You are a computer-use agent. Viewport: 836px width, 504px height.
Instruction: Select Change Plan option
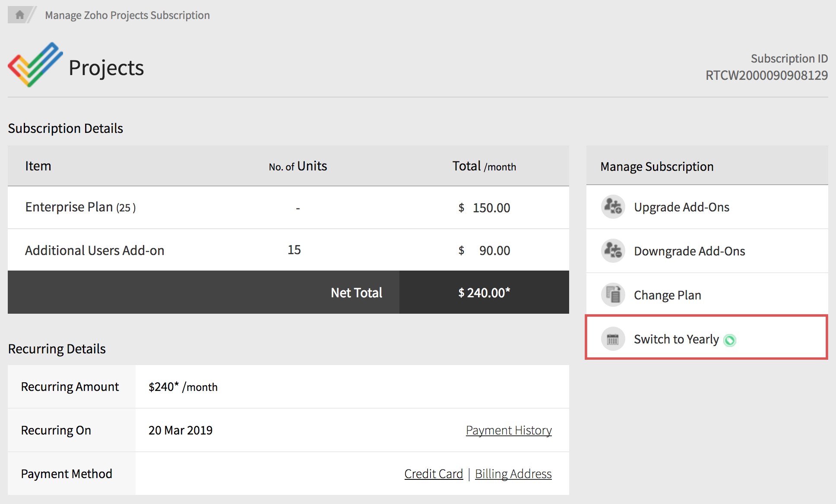[707, 295]
